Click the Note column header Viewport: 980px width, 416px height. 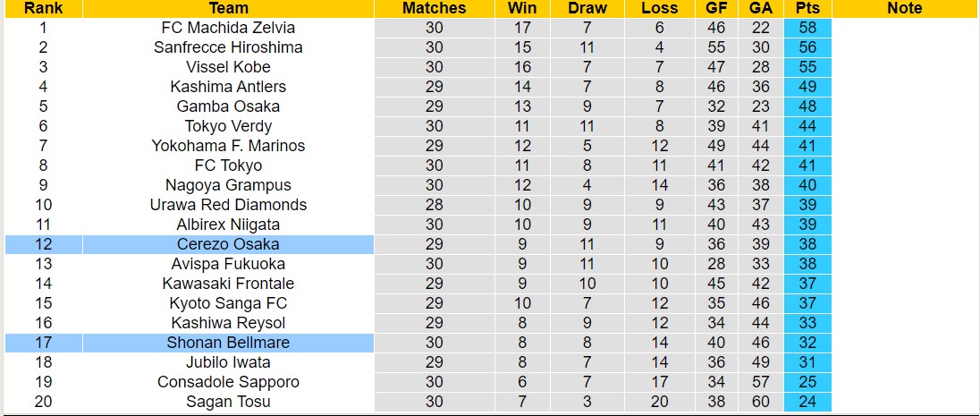(904, 8)
